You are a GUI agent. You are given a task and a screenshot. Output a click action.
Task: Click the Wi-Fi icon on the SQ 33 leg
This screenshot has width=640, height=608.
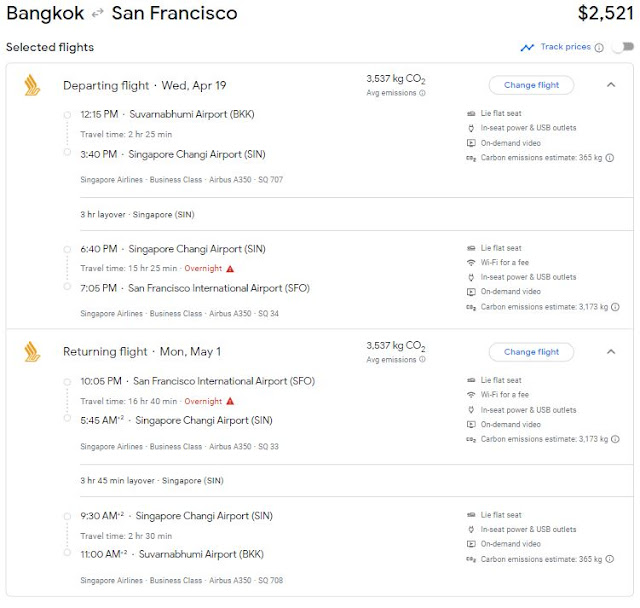pyautogui.click(x=471, y=395)
